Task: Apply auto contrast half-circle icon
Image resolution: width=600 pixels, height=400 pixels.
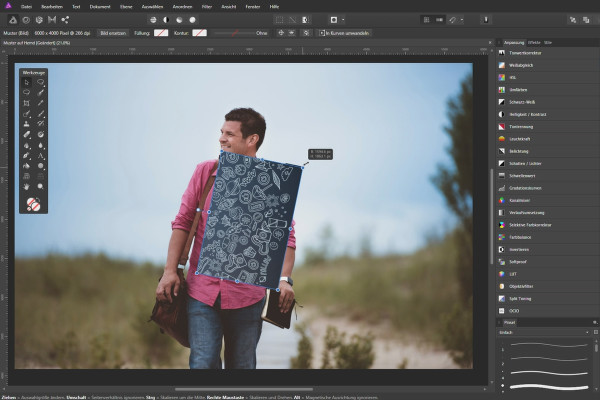Action: (166, 20)
